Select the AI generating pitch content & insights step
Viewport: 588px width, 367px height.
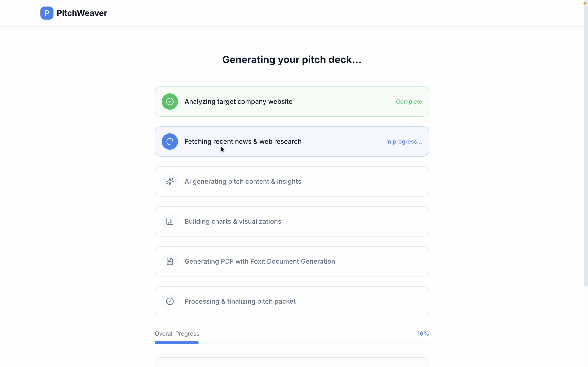click(x=243, y=181)
